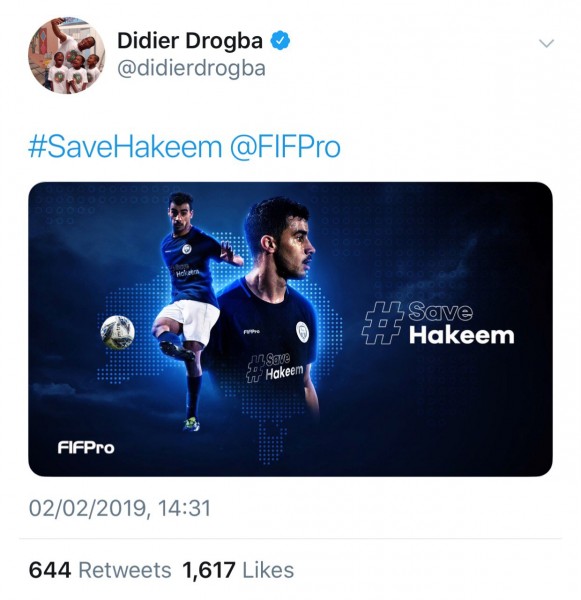Open the 02/02/2019, 14:31 timestamp
Screen dimensions: 581x600
pyautogui.click(x=120, y=508)
